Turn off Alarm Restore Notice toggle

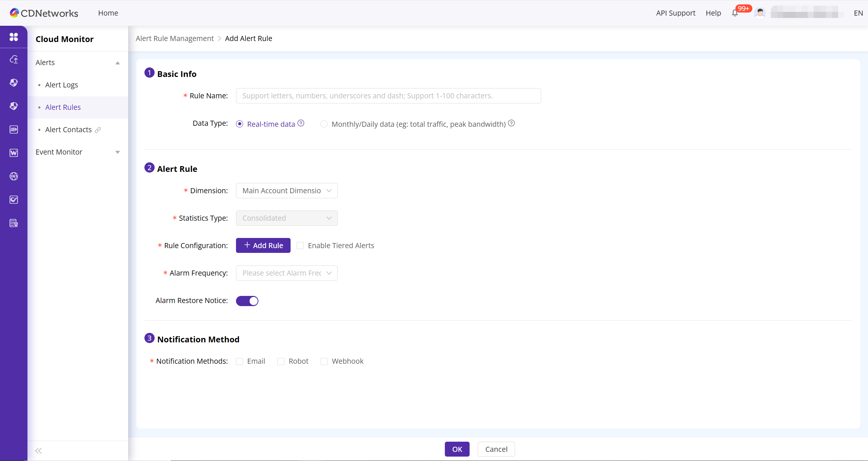coord(247,301)
